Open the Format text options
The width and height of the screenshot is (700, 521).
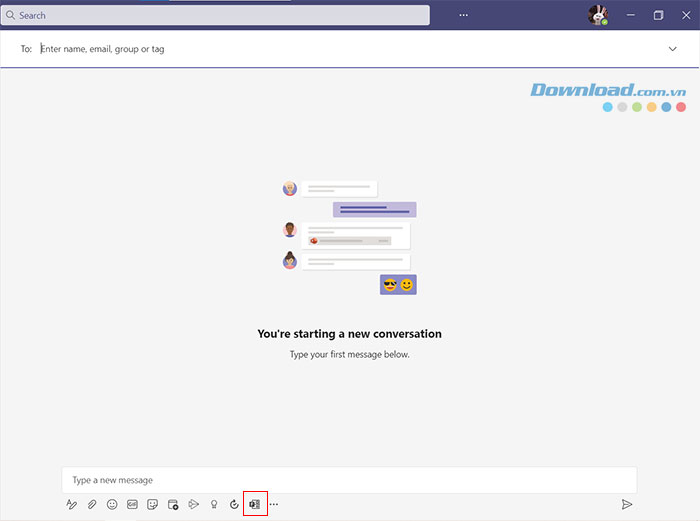pyautogui.click(x=72, y=505)
